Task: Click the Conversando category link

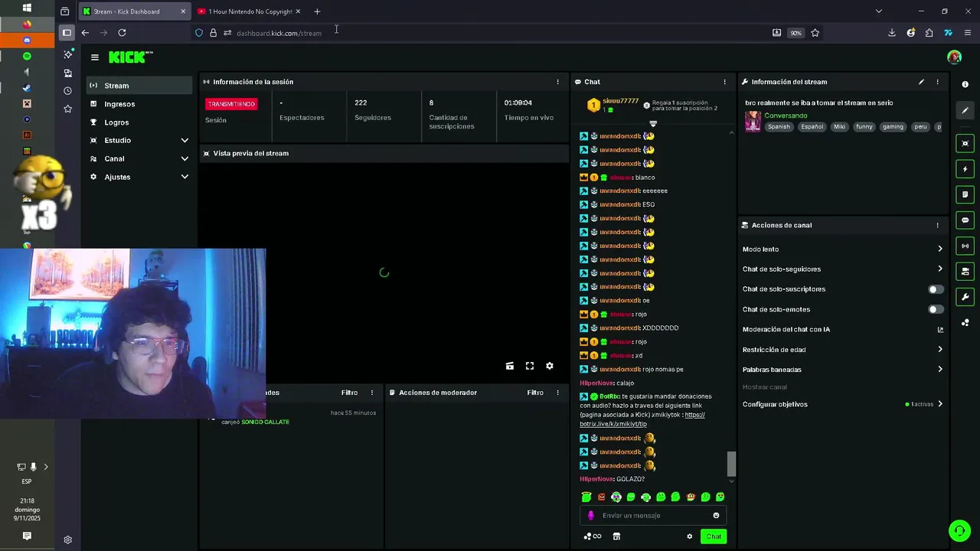Action: point(786,116)
